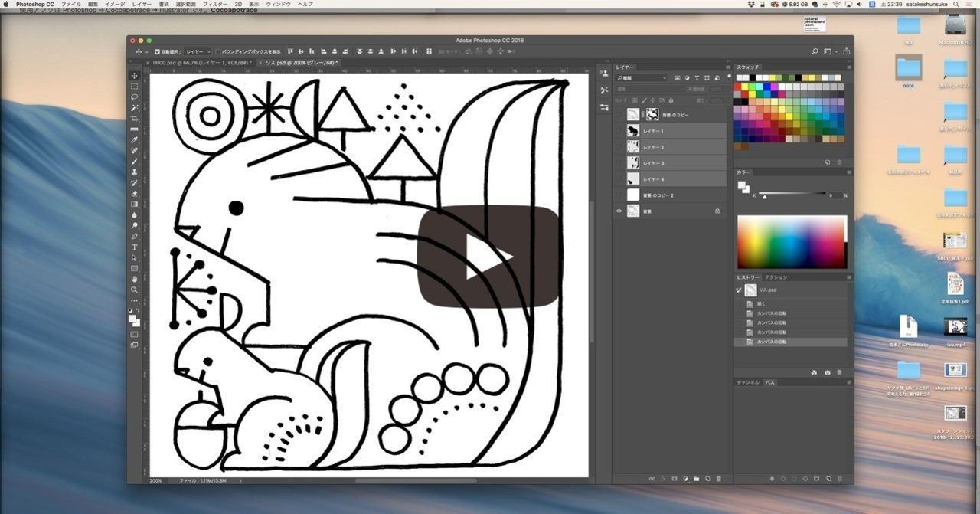Screen dimensions: 980x514
Task: Play the video overlay button
Action: point(489,257)
